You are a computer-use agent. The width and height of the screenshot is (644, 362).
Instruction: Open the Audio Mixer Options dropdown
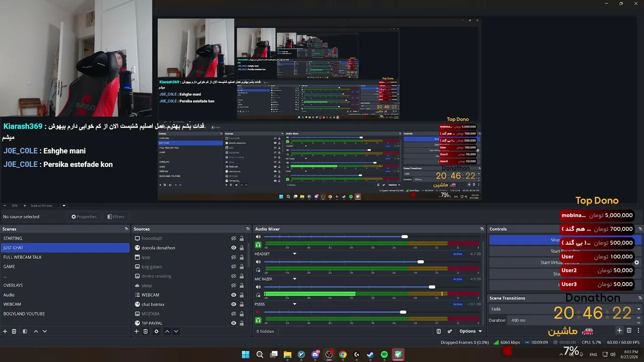470,331
